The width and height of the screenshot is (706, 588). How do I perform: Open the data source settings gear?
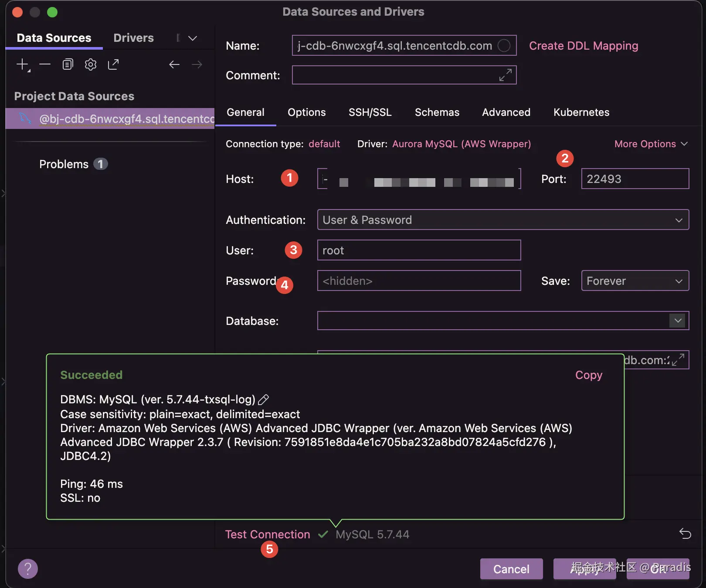[x=90, y=64]
